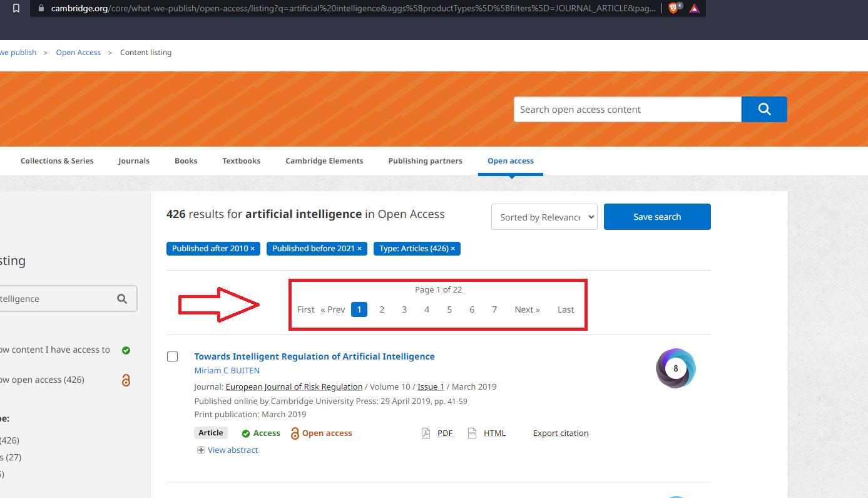The width and height of the screenshot is (868, 498).
Task: Click the bookmark icon in the address bar
Action: [x=16, y=8]
